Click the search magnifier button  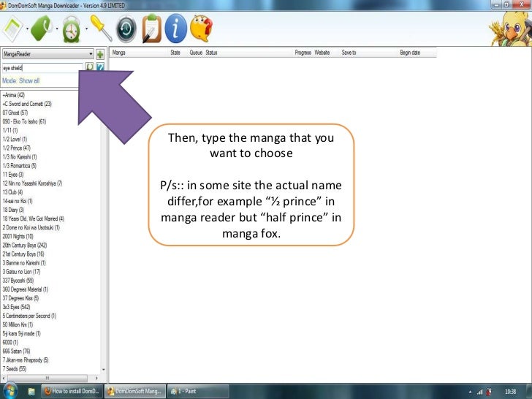click(x=89, y=66)
